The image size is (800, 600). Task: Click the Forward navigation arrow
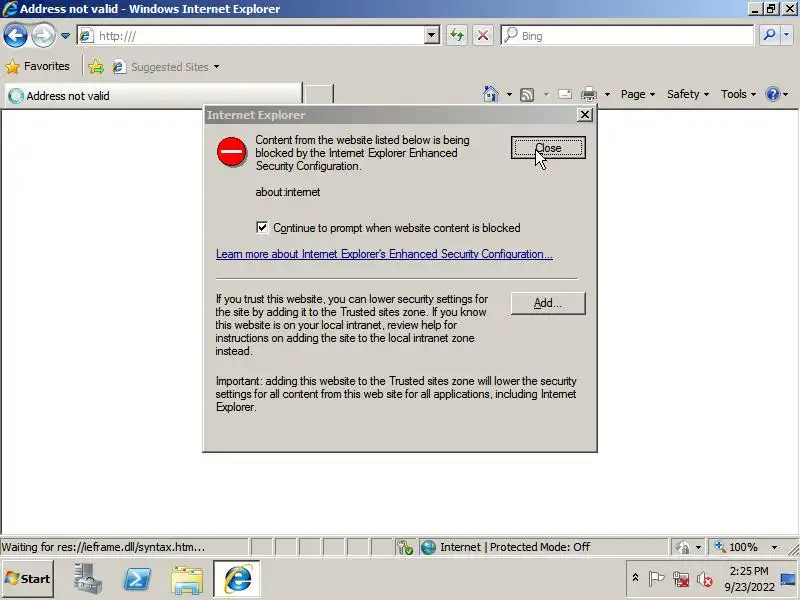point(43,36)
